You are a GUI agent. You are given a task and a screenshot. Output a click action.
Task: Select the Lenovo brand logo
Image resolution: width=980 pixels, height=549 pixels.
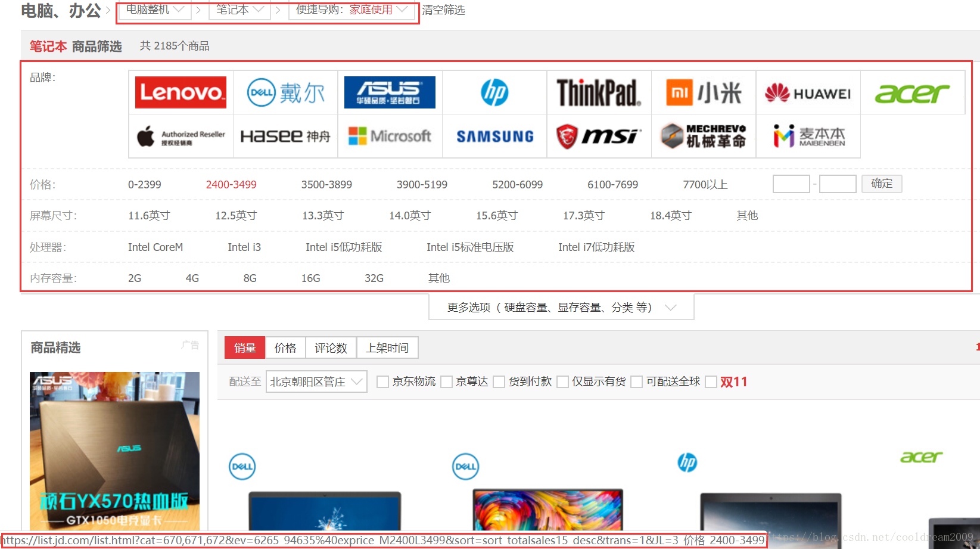click(181, 92)
